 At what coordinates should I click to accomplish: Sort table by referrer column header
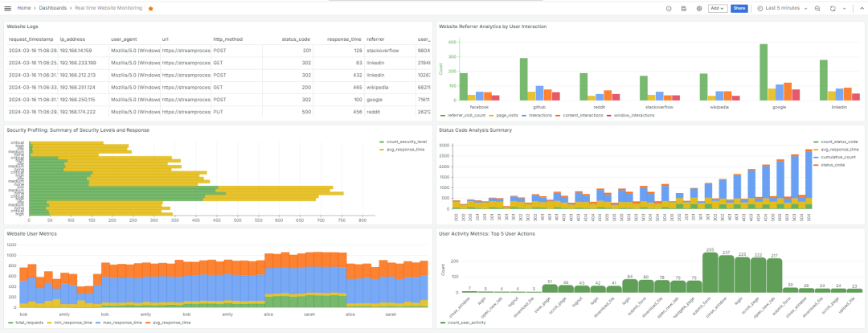(375, 39)
